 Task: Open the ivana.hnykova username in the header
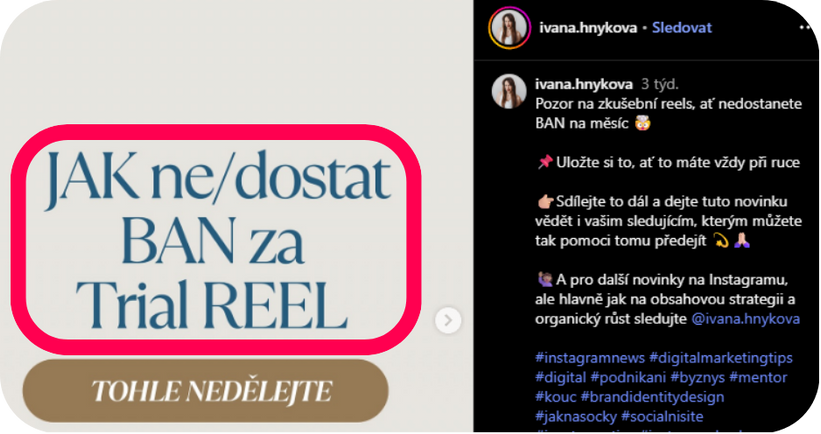coord(588,28)
